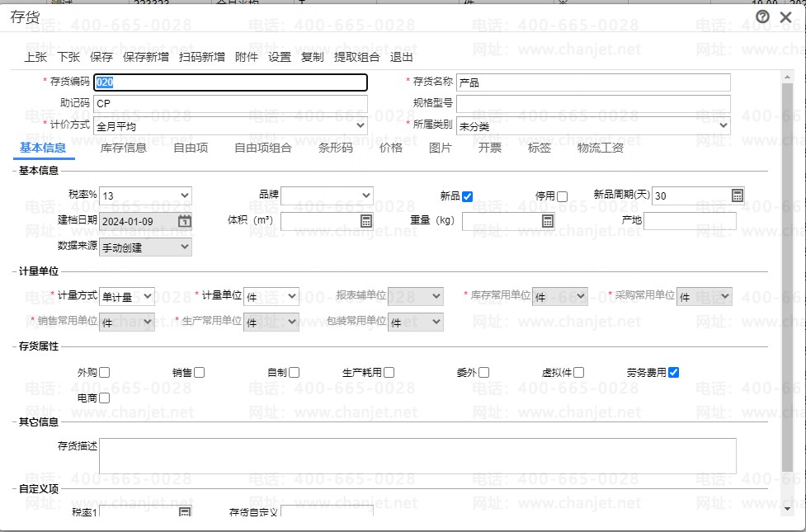Image resolution: width=806 pixels, height=532 pixels.
Task: Toggle the 停用 checkbox
Action: coord(563,196)
